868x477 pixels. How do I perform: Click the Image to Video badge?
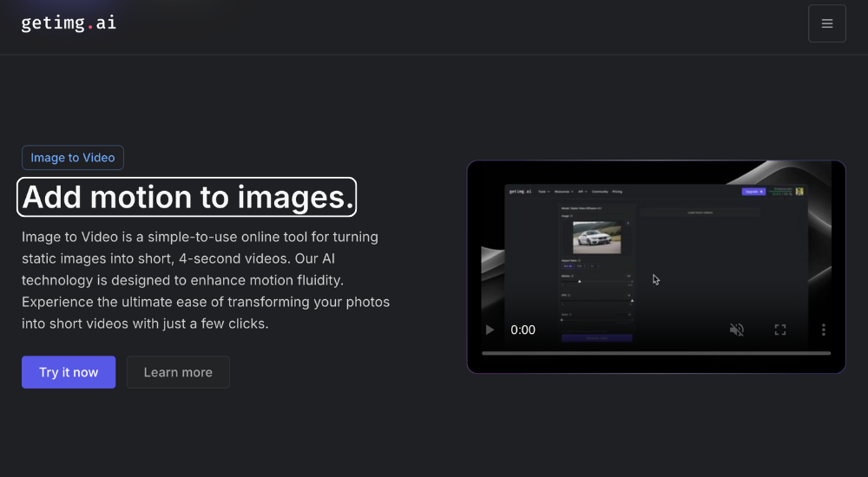click(x=73, y=158)
